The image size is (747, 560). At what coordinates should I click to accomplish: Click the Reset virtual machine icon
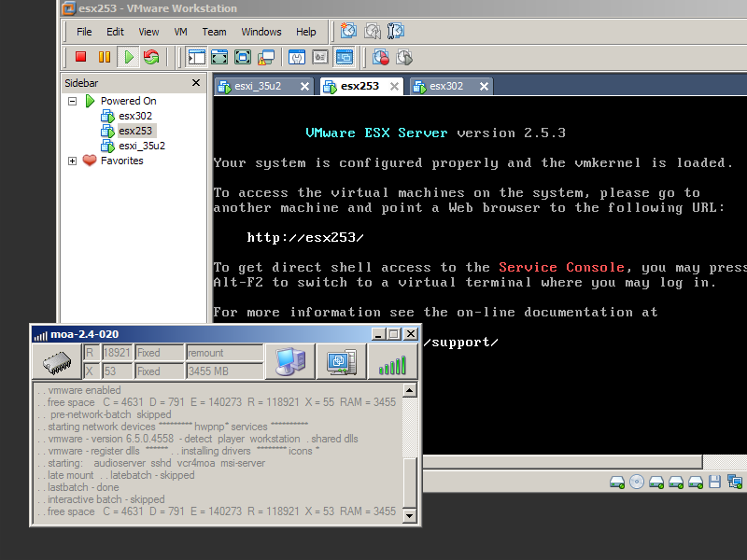(151, 57)
